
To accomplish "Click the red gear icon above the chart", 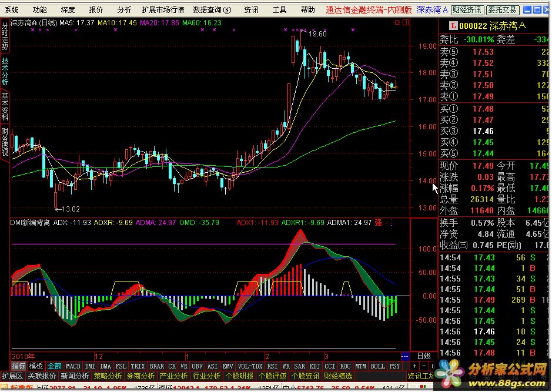I will [397, 23].
